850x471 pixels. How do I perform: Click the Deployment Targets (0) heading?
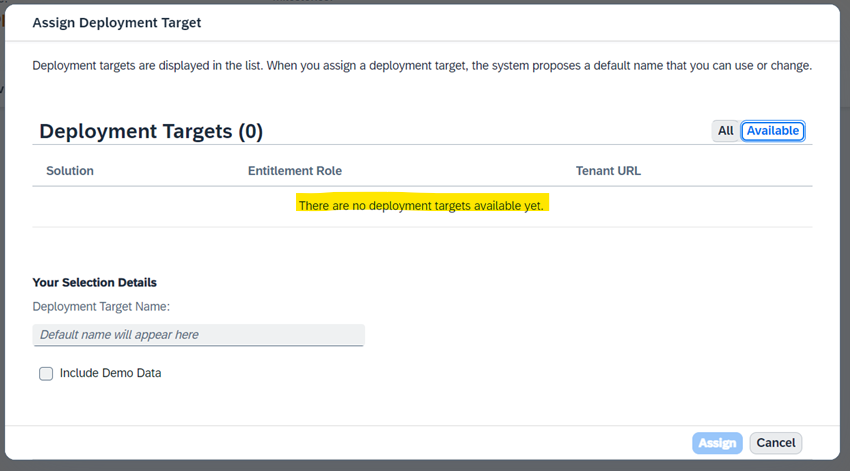151,131
